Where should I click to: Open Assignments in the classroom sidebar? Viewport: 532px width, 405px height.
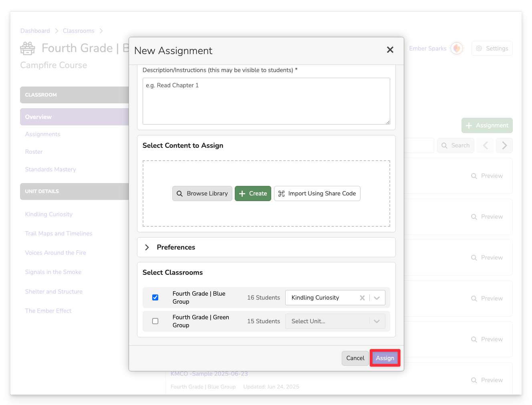[x=42, y=134]
